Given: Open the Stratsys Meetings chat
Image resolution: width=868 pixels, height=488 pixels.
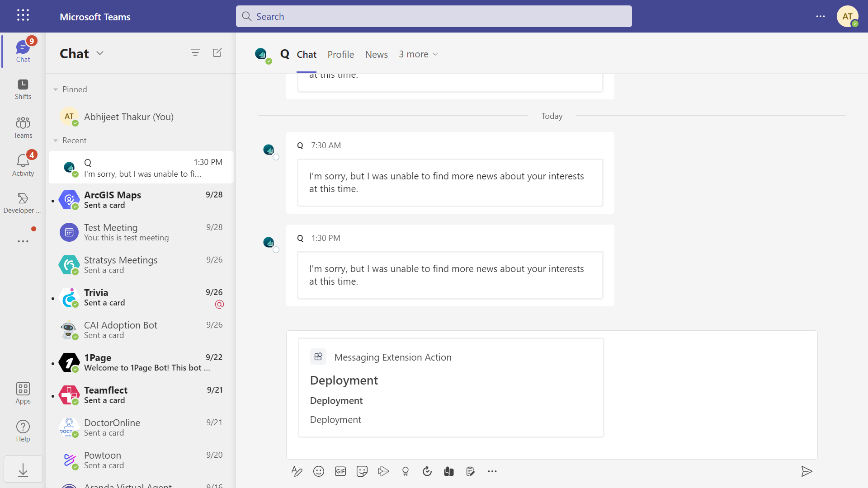Looking at the screenshot, I should click(x=141, y=265).
